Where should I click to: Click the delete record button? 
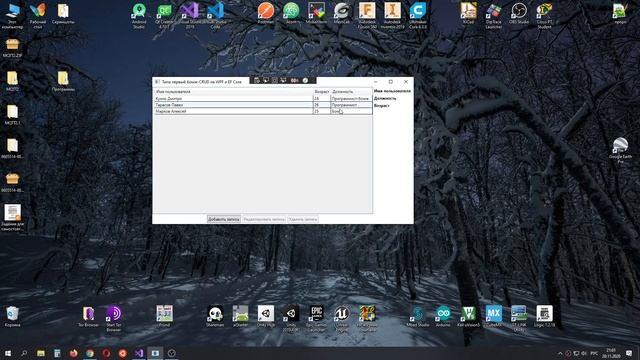(x=302, y=219)
